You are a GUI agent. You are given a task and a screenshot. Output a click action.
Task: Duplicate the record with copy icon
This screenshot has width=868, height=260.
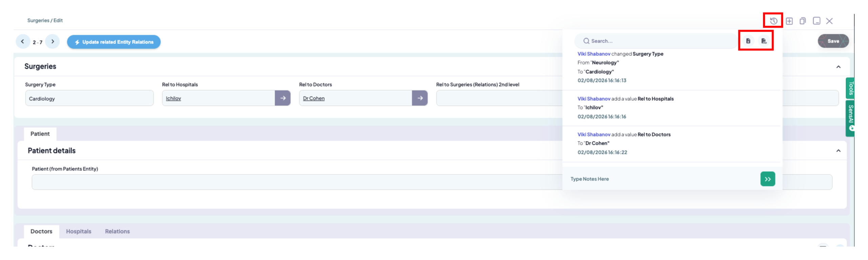pyautogui.click(x=802, y=21)
